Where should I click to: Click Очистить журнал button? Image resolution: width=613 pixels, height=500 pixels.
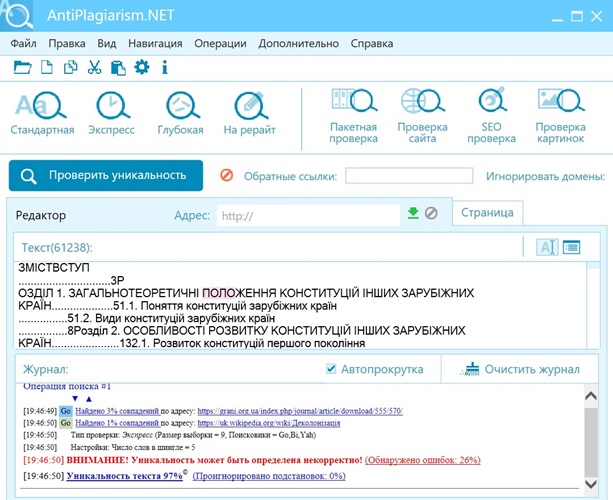520,369
